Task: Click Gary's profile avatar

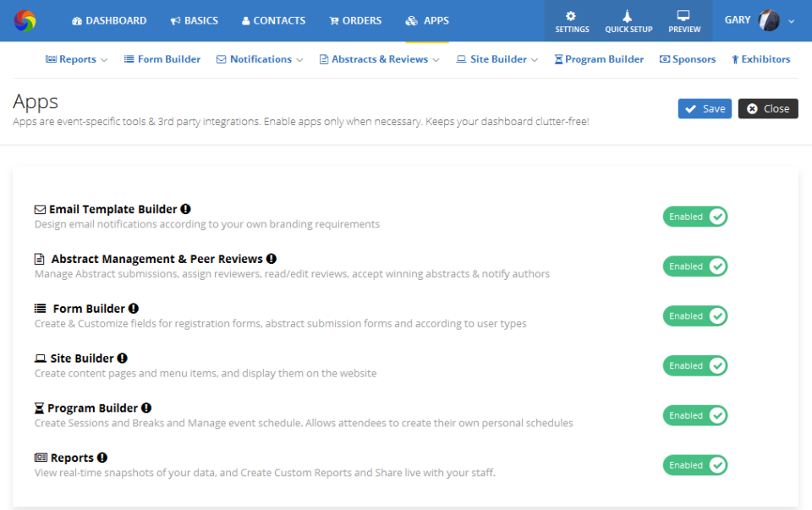Action: (767, 20)
